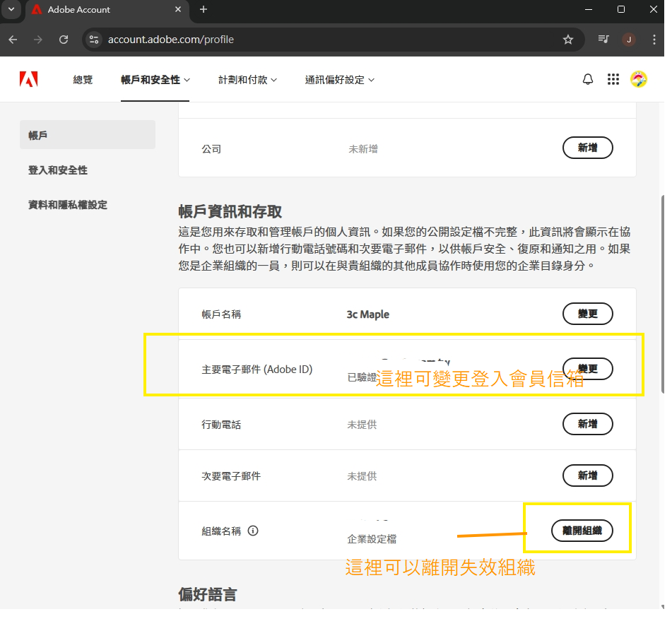Minimize the Chrome window

point(589,9)
